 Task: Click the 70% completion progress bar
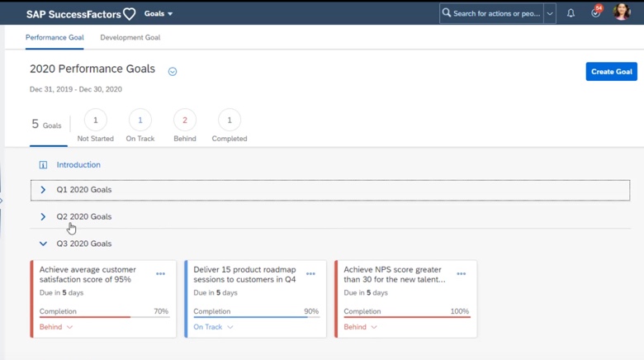(x=103, y=317)
